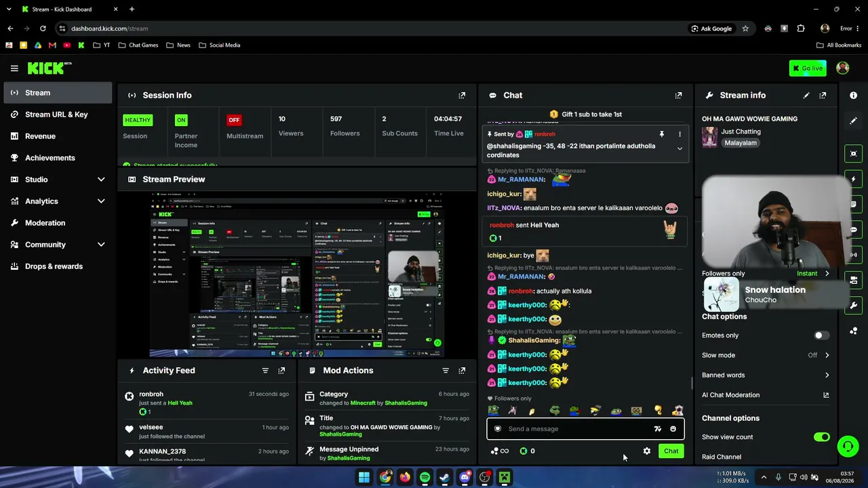868x488 pixels.
Task: Toggle Show view count switch
Action: click(x=821, y=437)
